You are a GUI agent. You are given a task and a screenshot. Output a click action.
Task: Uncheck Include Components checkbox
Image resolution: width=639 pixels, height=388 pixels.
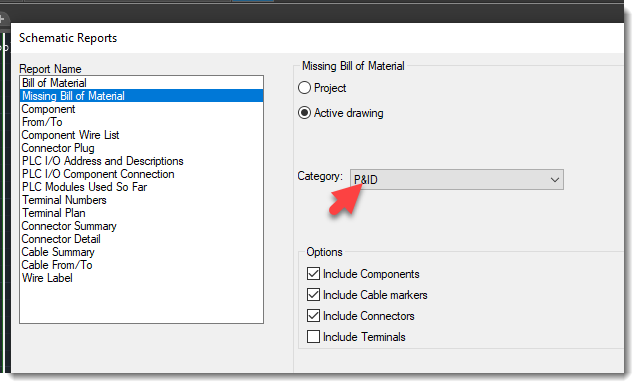[x=313, y=273]
